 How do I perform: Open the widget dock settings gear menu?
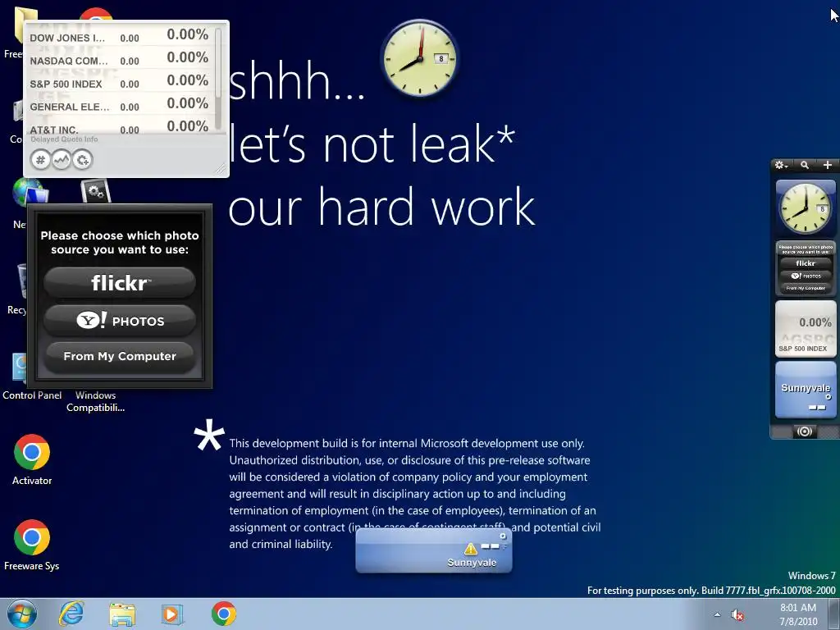782,165
